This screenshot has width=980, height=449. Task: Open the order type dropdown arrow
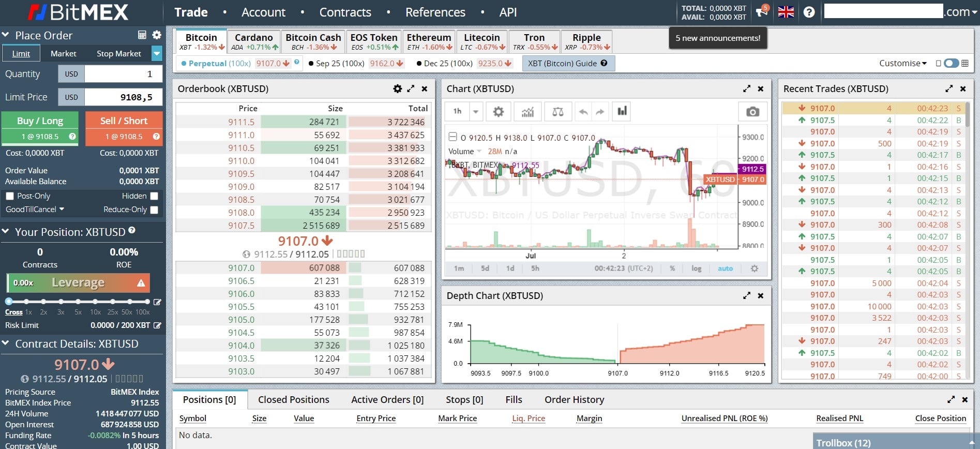coord(157,53)
